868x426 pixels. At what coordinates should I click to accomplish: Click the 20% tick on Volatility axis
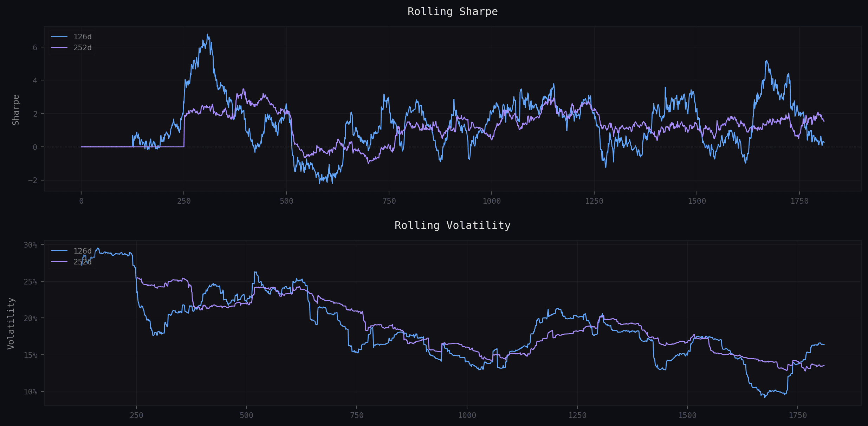(x=31, y=319)
